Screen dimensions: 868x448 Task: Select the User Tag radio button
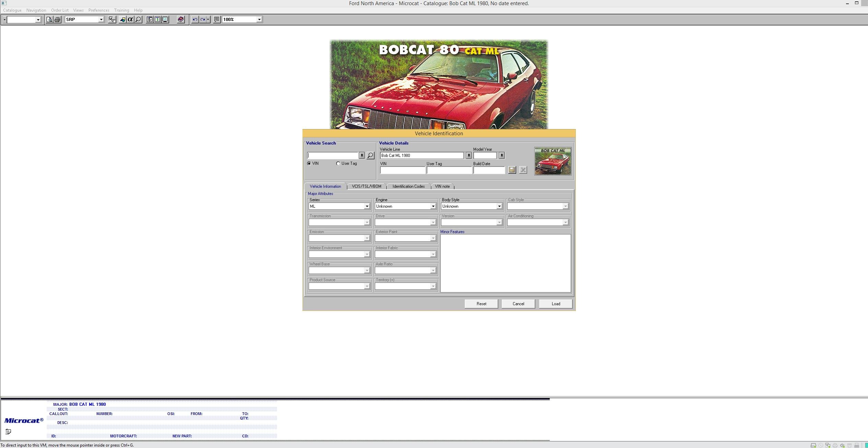[x=338, y=164]
